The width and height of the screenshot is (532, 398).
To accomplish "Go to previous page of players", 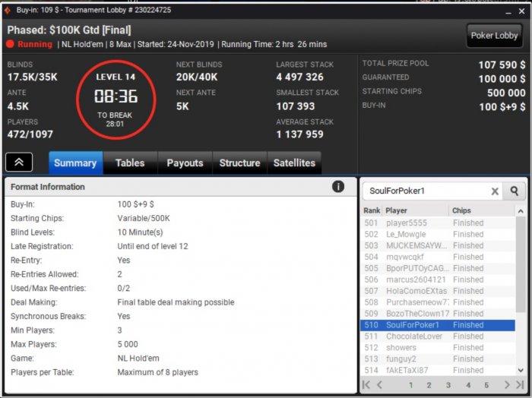I will 379,385.
